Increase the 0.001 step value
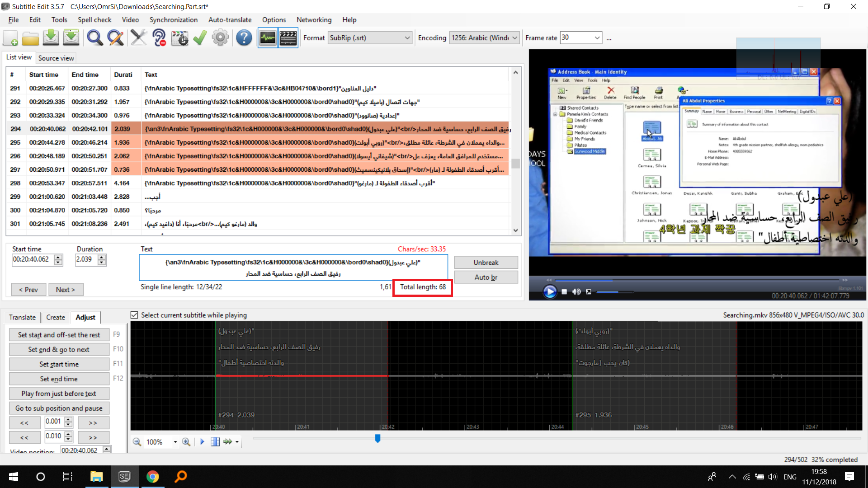The height and width of the screenshot is (488, 868). pyautogui.click(x=68, y=420)
